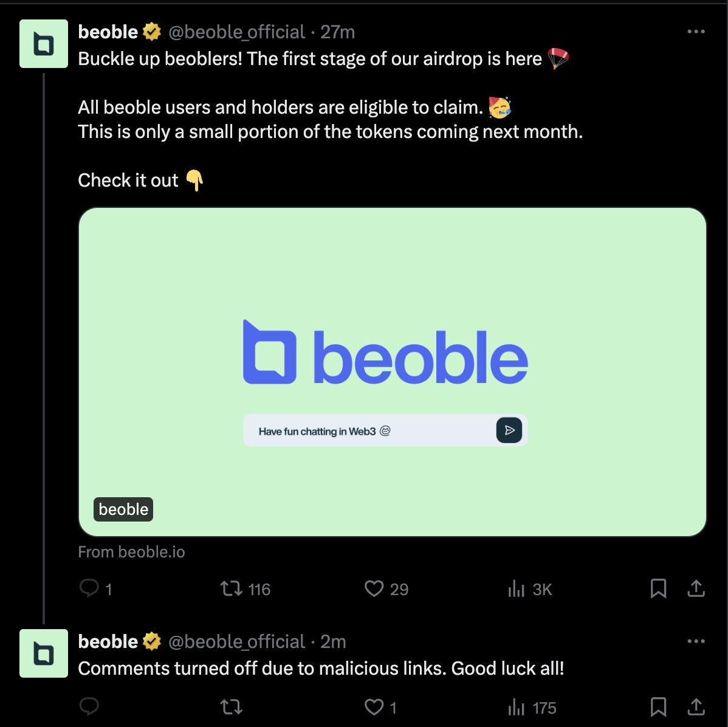Bookmark the comments turned off tweet
Image resolution: width=728 pixels, height=727 pixels.
point(658,707)
